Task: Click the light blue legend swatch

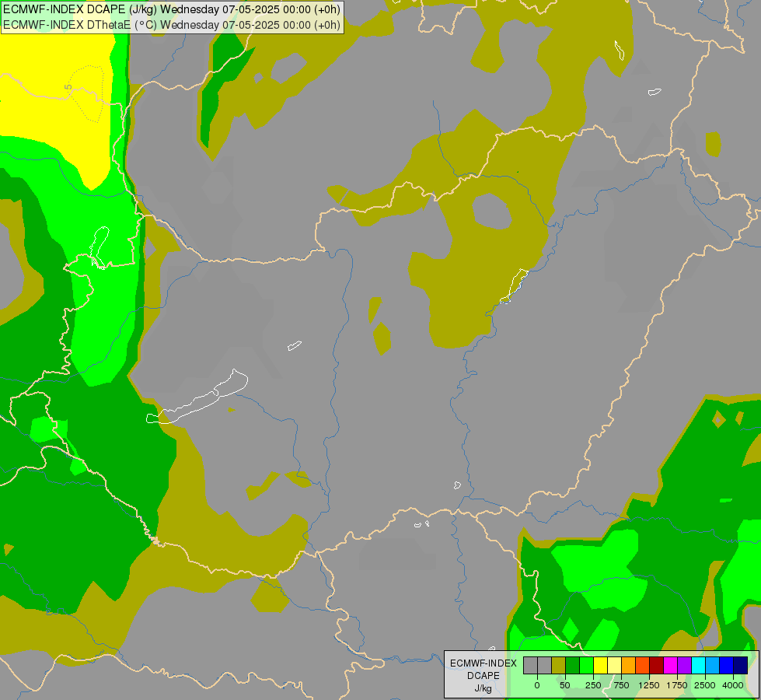Action: pos(713,665)
